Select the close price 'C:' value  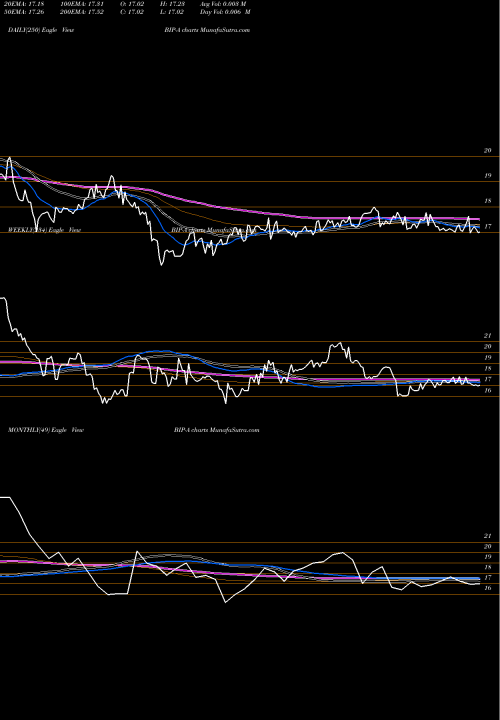(x=132, y=11)
